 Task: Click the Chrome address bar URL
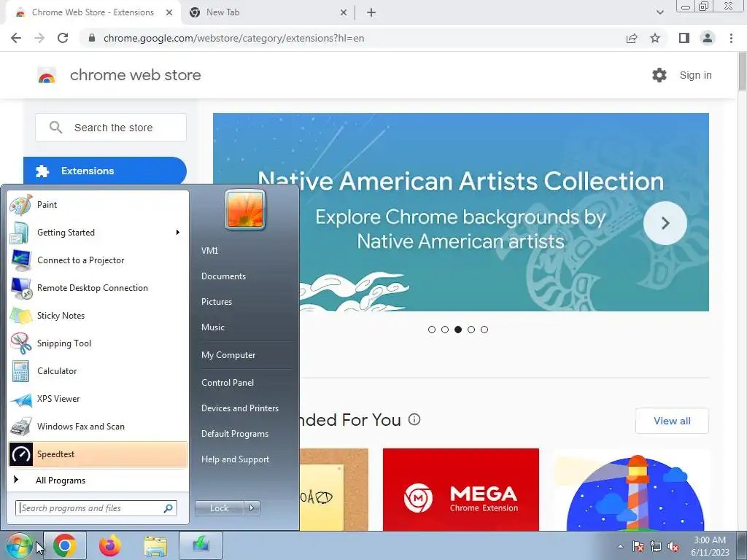click(x=234, y=38)
